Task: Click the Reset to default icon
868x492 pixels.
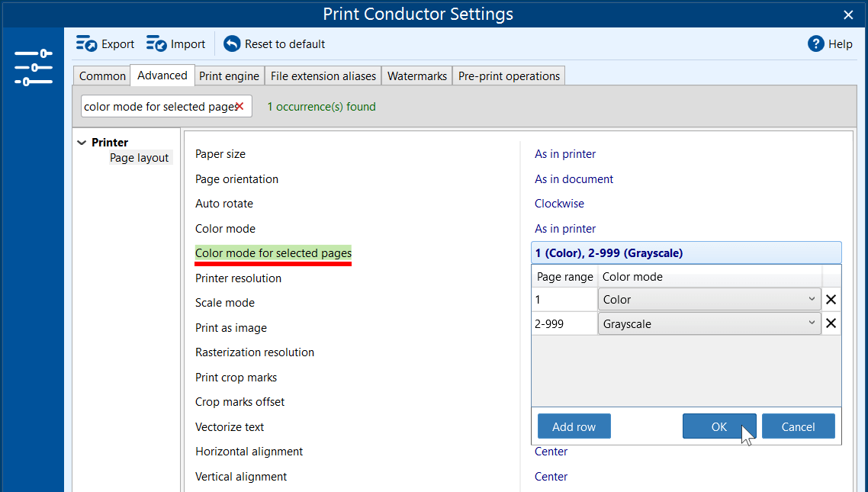Action: 232,44
